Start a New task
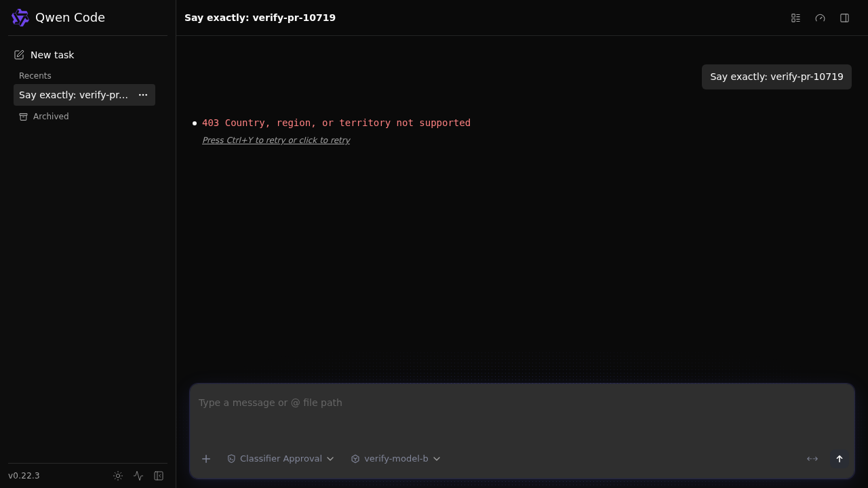Screen dimensions: 868x488 click(44, 55)
